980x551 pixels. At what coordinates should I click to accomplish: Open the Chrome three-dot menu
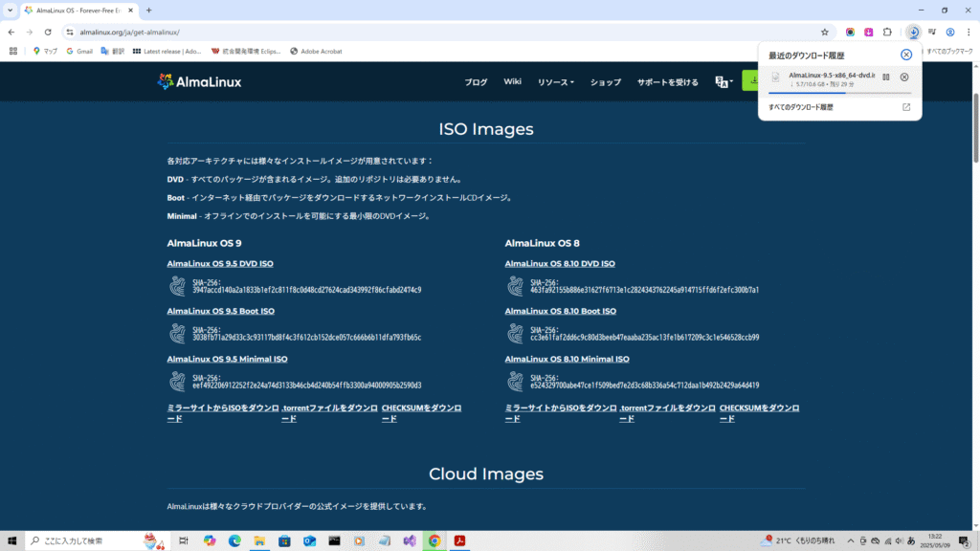[x=969, y=32]
